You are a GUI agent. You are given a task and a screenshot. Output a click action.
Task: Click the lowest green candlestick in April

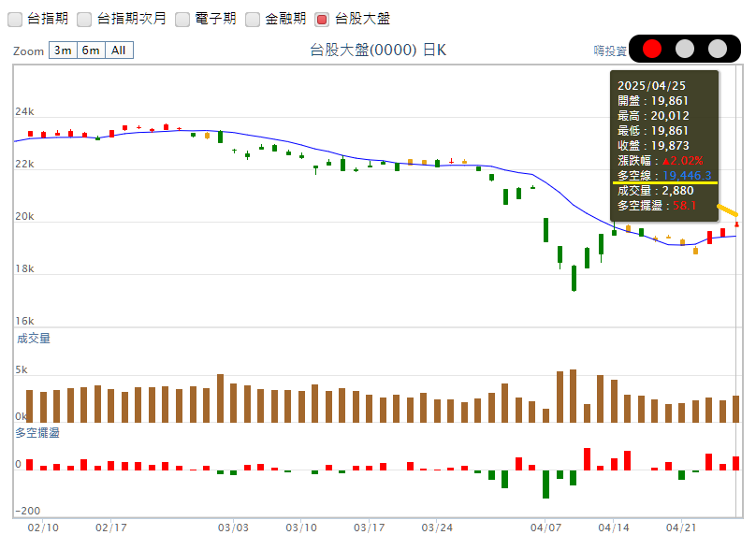tap(574, 278)
